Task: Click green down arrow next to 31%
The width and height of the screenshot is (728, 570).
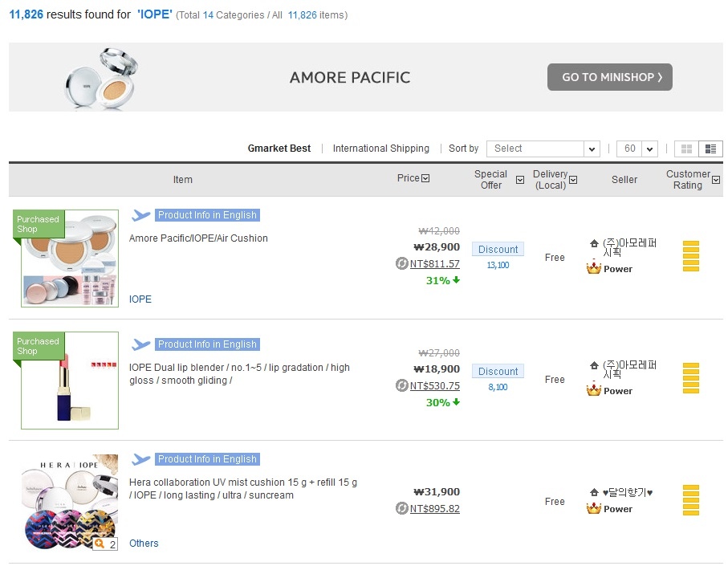Action: tap(457, 279)
